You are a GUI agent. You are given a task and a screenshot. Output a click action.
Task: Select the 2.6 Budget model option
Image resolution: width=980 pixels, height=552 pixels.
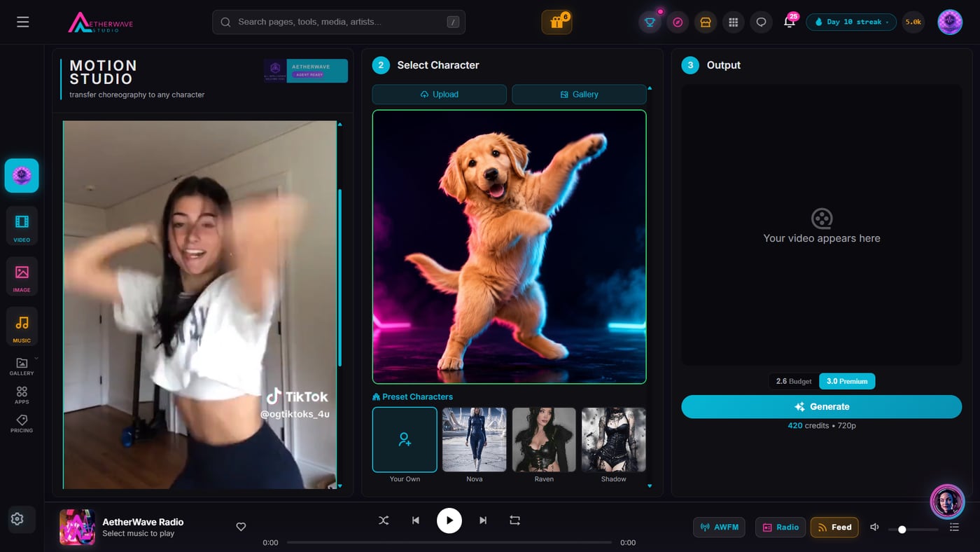pyautogui.click(x=794, y=381)
